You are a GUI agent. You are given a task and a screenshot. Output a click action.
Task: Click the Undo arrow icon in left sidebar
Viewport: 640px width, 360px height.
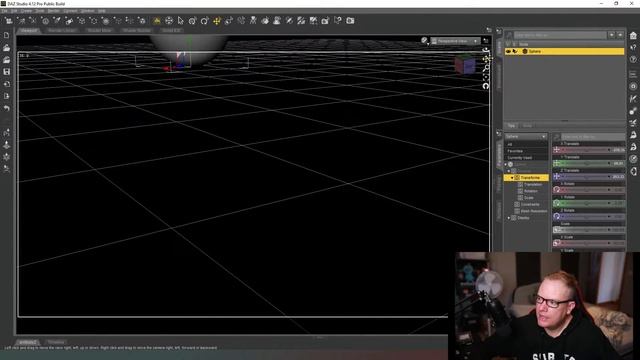tap(7, 108)
